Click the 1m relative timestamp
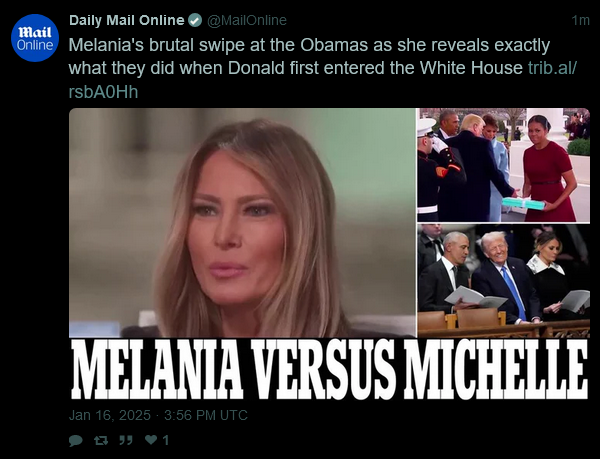 point(580,20)
